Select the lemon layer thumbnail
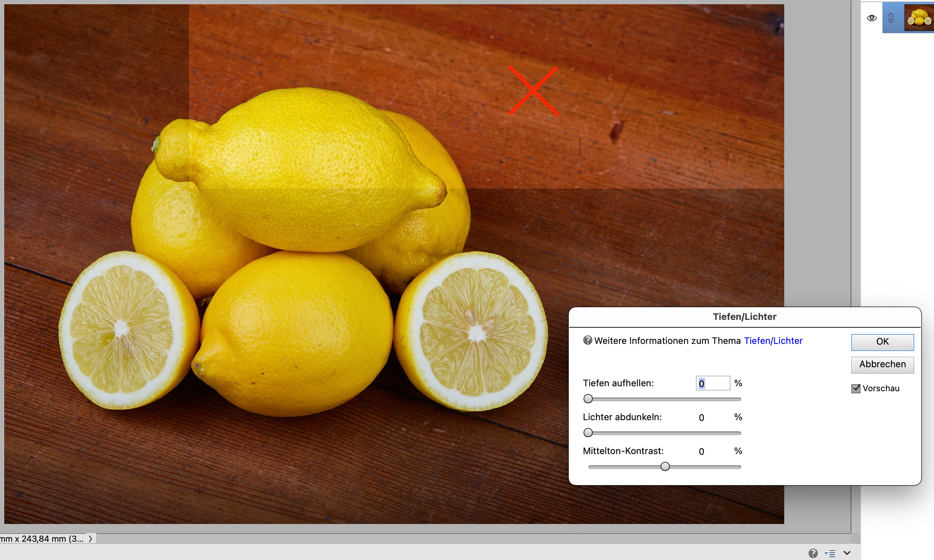This screenshot has width=934, height=560. [x=919, y=18]
